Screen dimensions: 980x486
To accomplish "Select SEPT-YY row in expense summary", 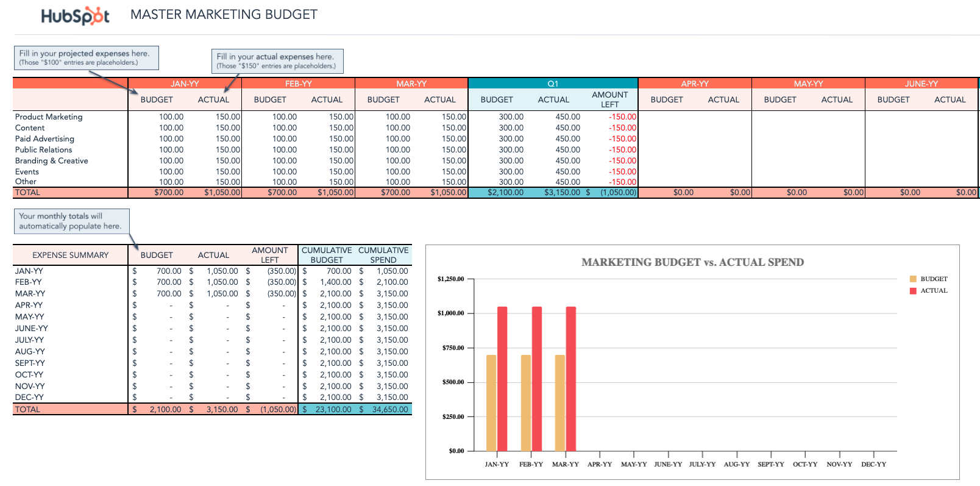I will click(212, 363).
